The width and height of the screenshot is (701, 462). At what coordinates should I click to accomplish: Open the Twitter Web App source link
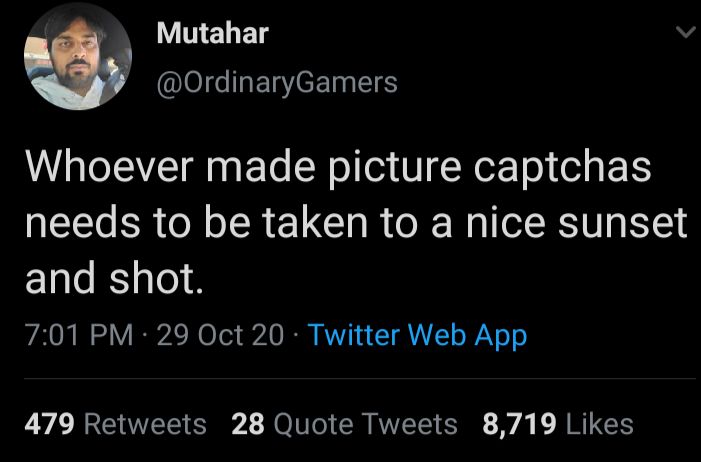(x=417, y=335)
